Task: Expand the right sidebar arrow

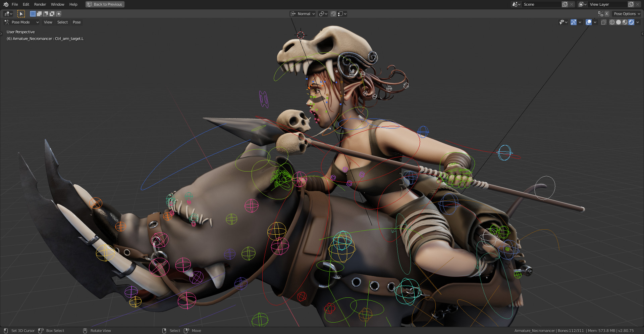Action: click(x=642, y=34)
